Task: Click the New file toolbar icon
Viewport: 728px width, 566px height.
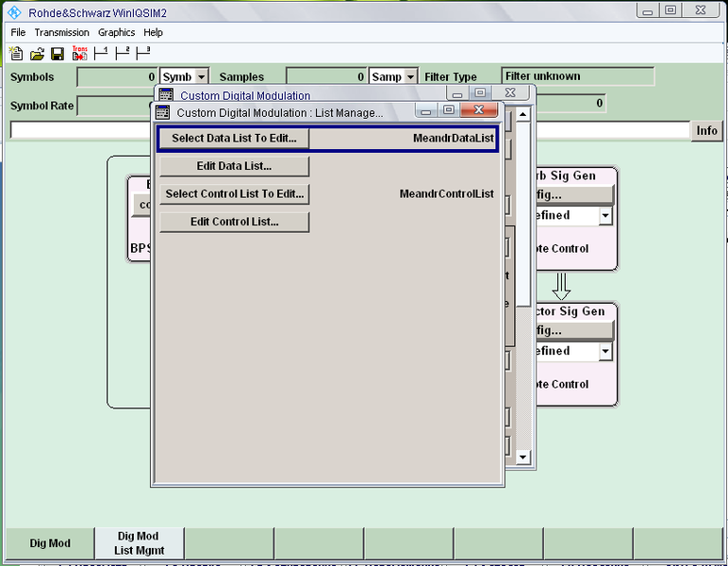Action: [x=17, y=54]
